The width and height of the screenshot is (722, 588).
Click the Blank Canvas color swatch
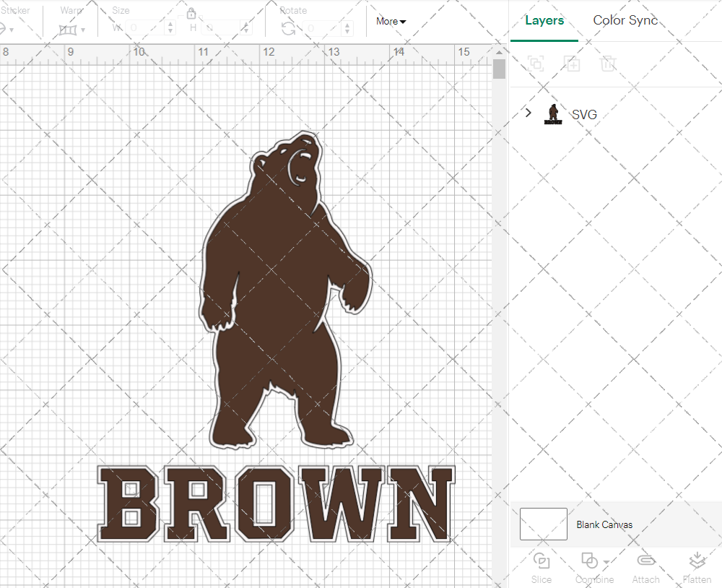(544, 524)
